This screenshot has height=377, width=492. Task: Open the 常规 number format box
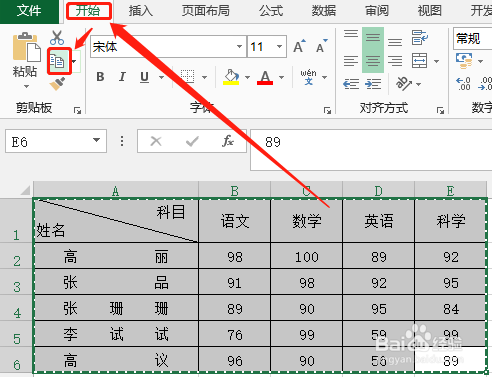[473, 39]
